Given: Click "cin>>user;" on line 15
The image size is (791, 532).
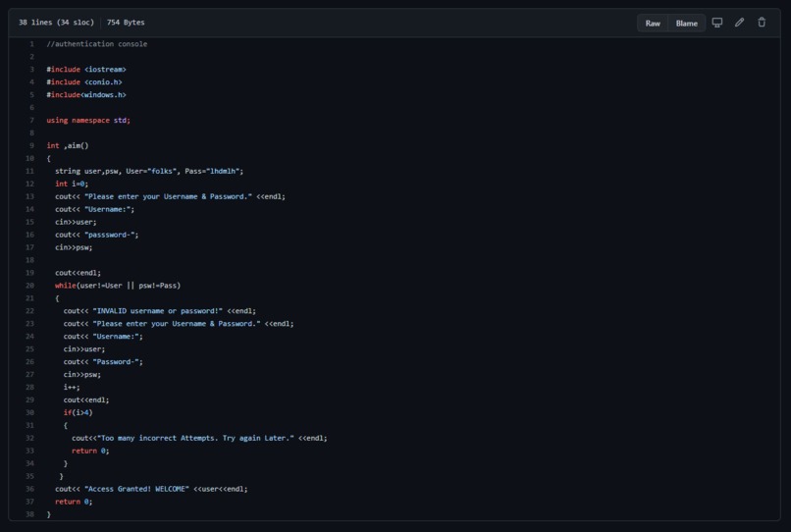Looking at the screenshot, I should click(x=76, y=222).
